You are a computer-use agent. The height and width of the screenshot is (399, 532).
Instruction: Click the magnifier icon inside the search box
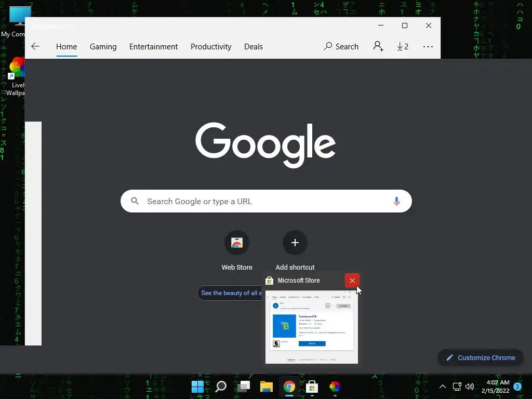[135, 201]
